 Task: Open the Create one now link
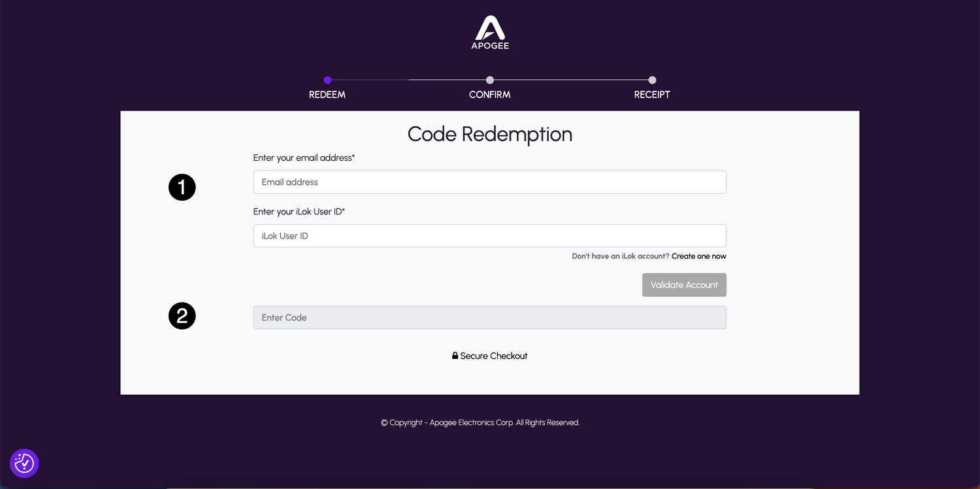click(699, 256)
